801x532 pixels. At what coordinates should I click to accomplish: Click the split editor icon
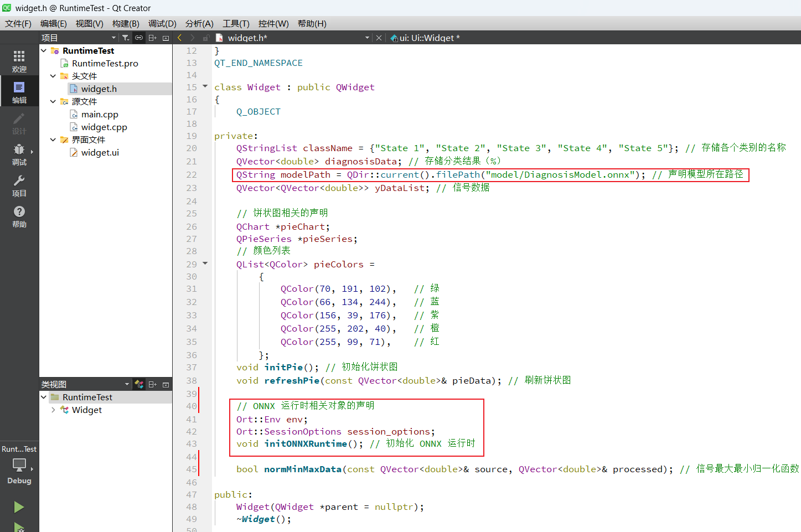tap(152, 38)
